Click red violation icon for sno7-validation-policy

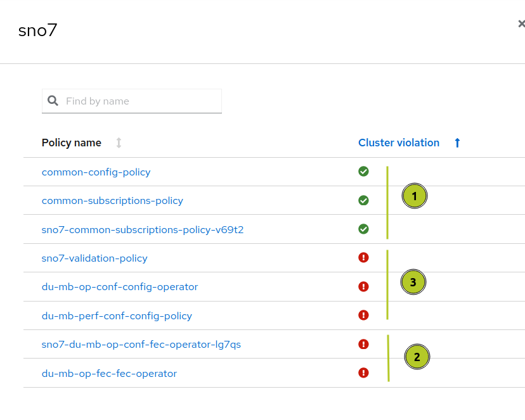coord(363,258)
